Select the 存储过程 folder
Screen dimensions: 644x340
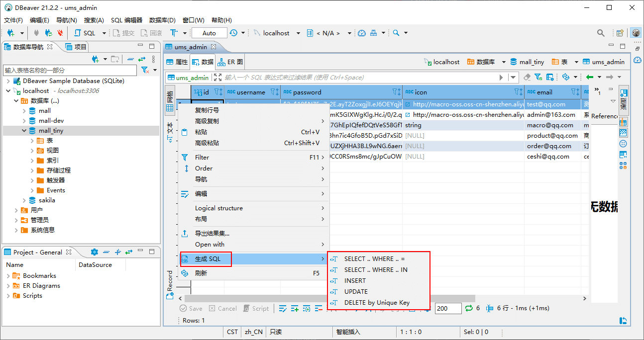point(59,170)
